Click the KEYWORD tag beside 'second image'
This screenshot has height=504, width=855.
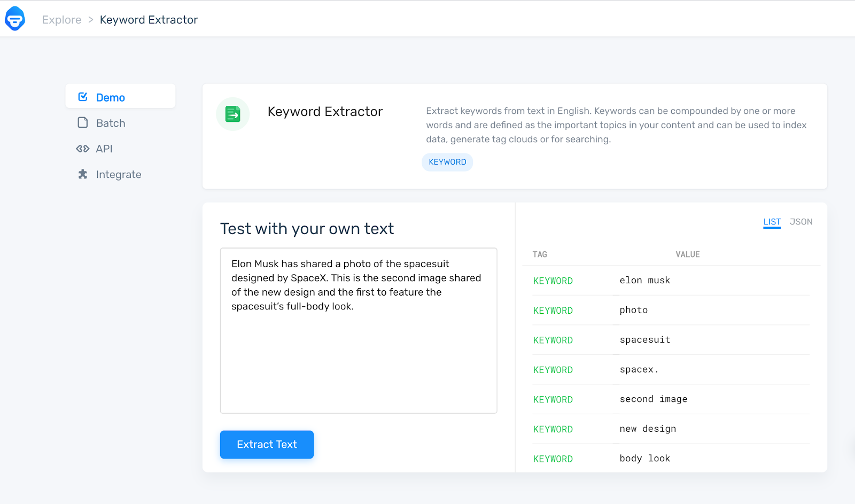(x=553, y=400)
